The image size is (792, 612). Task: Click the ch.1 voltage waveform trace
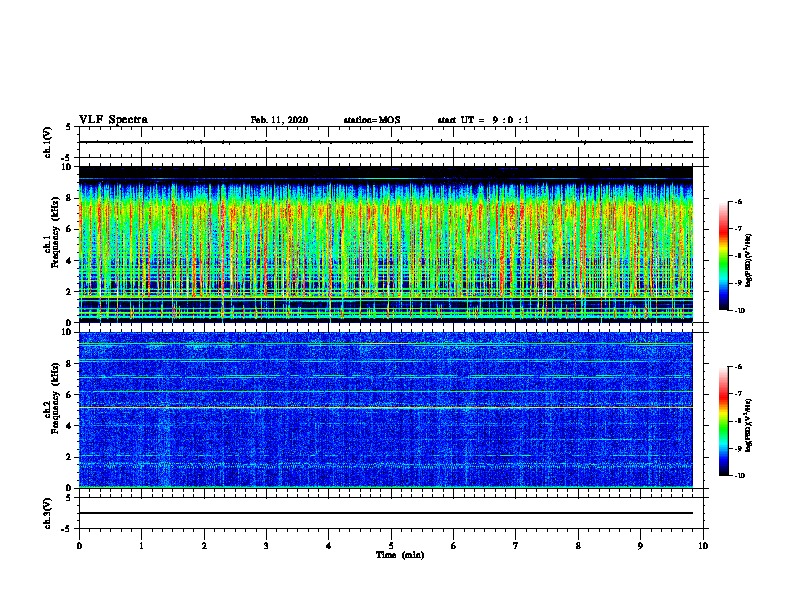(386, 142)
